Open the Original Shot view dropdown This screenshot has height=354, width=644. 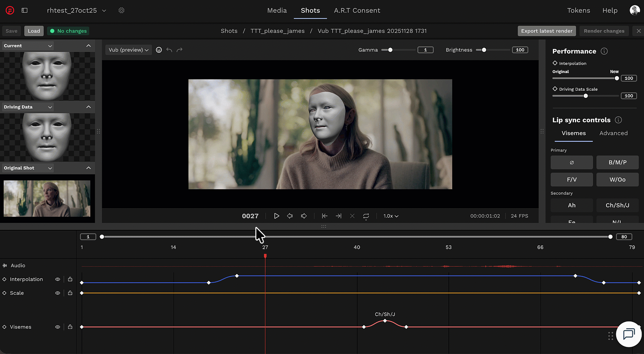coord(28,168)
